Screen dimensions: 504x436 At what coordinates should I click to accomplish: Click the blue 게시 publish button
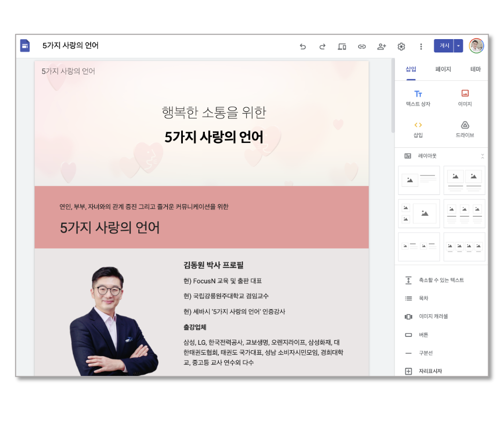[444, 46]
